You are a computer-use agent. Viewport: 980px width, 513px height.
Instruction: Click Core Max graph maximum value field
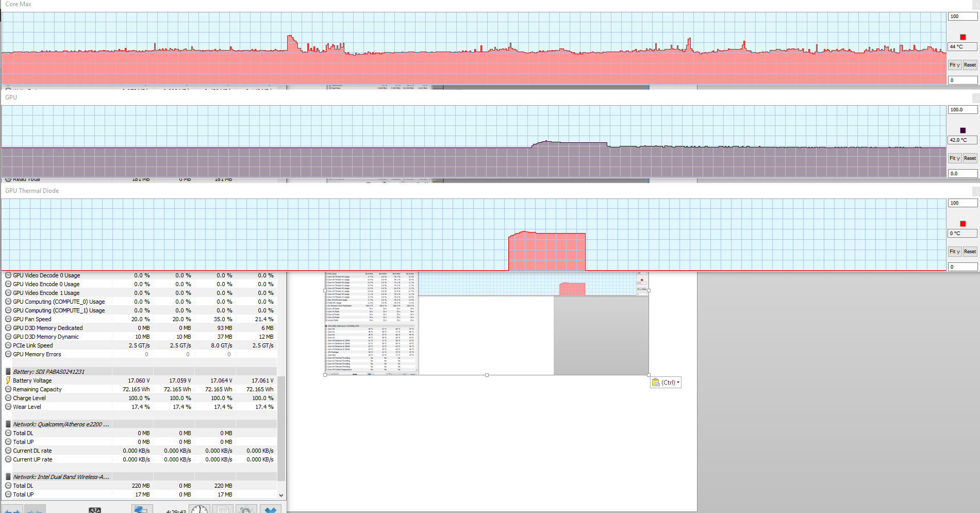click(x=962, y=16)
